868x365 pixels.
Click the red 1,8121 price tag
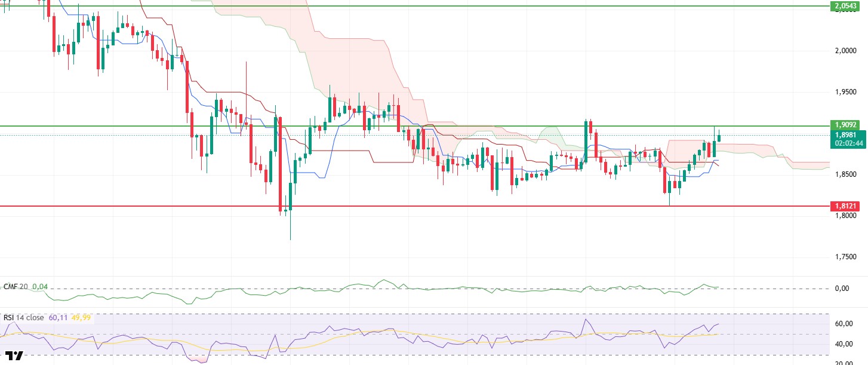(x=845, y=206)
